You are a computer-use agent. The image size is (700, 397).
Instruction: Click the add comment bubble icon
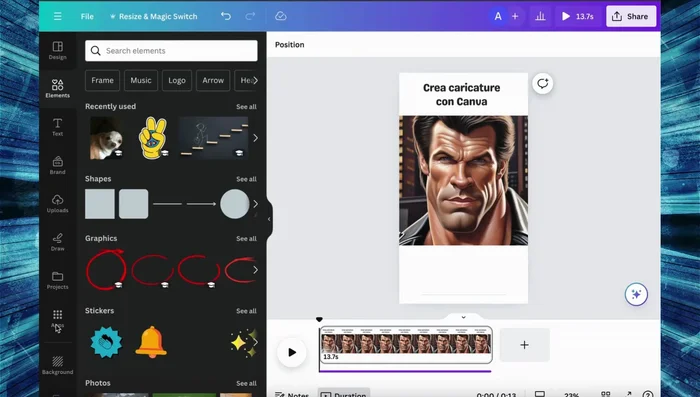[542, 84]
